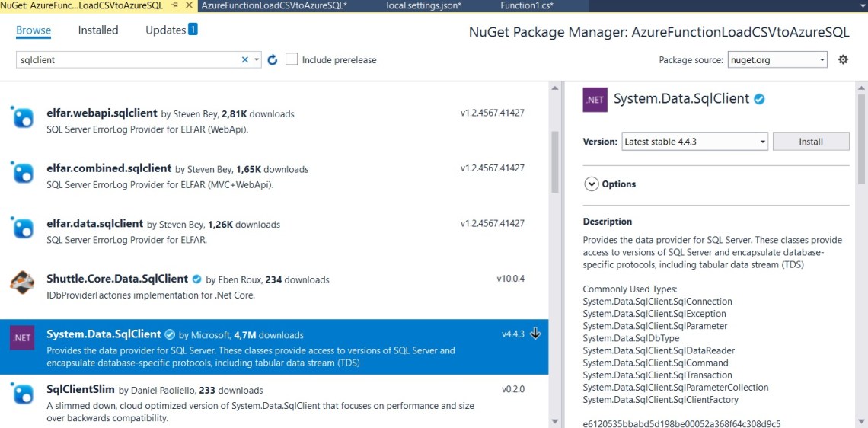Click verified badge in selected System.Data.SqlClient row
Screen dimensions: 868x428
pos(171,334)
